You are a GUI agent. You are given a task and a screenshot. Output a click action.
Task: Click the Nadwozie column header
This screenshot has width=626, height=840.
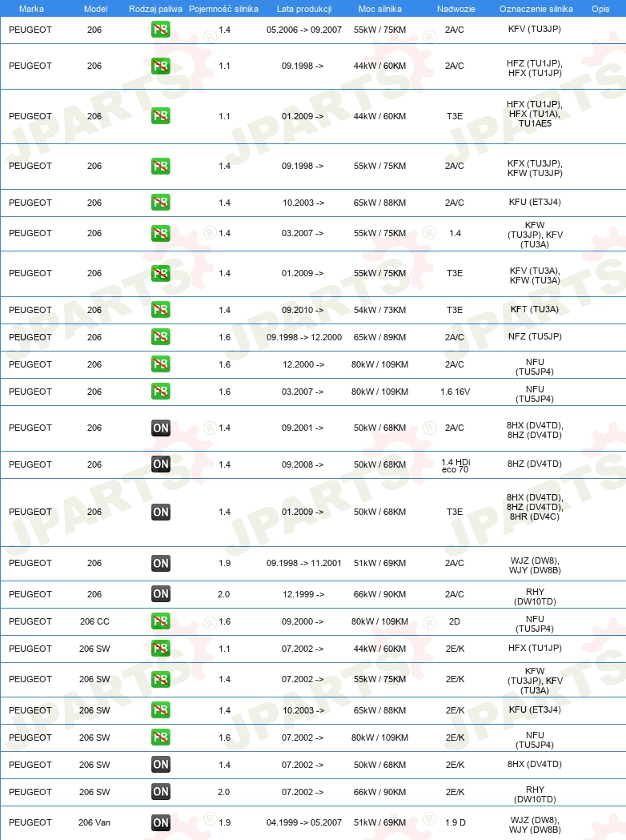pos(455,9)
